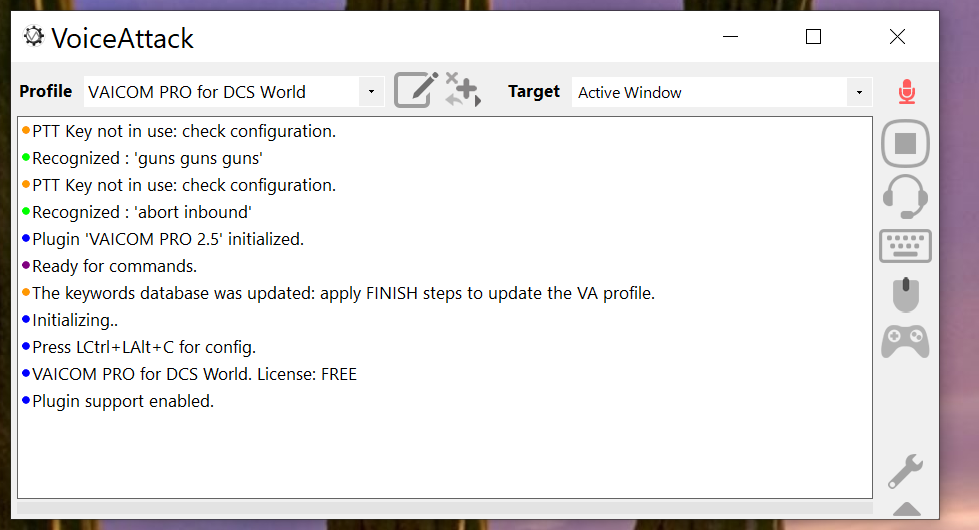Select log entry Recognized 'abort inbound'

coord(137,212)
